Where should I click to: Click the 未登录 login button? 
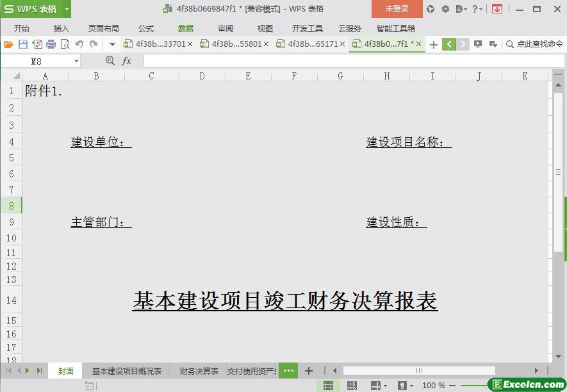[397, 9]
